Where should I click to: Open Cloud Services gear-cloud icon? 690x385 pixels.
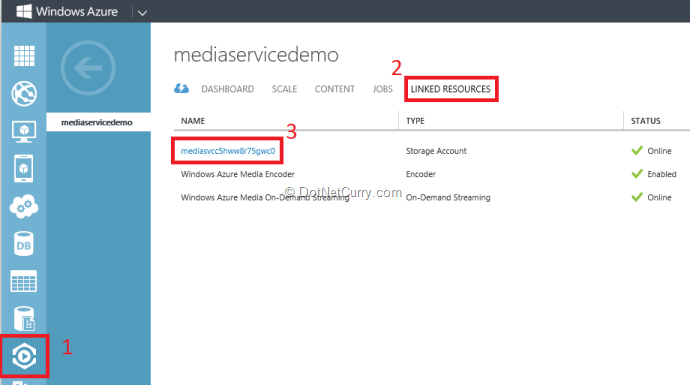(24, 206)
